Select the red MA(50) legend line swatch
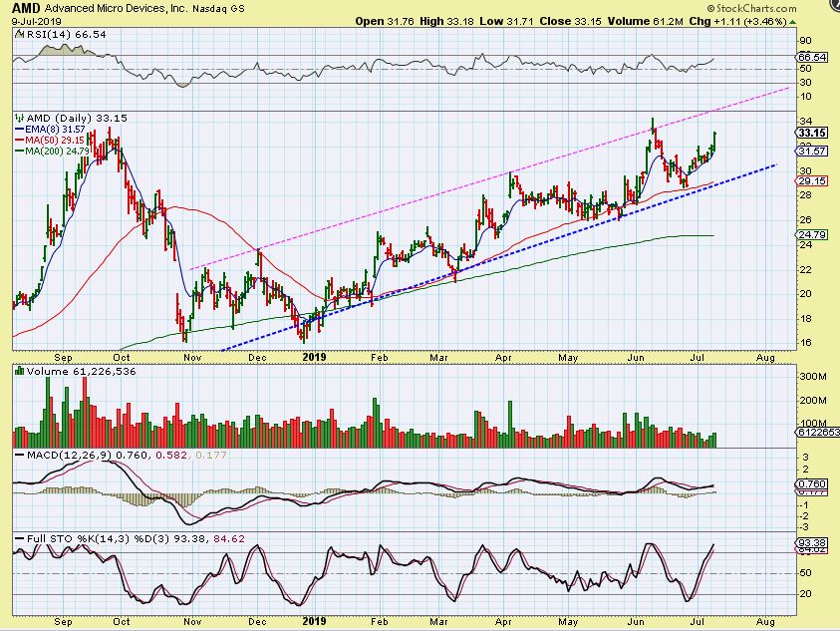Viewport: 840px width, 631px height. pos(20,141)
